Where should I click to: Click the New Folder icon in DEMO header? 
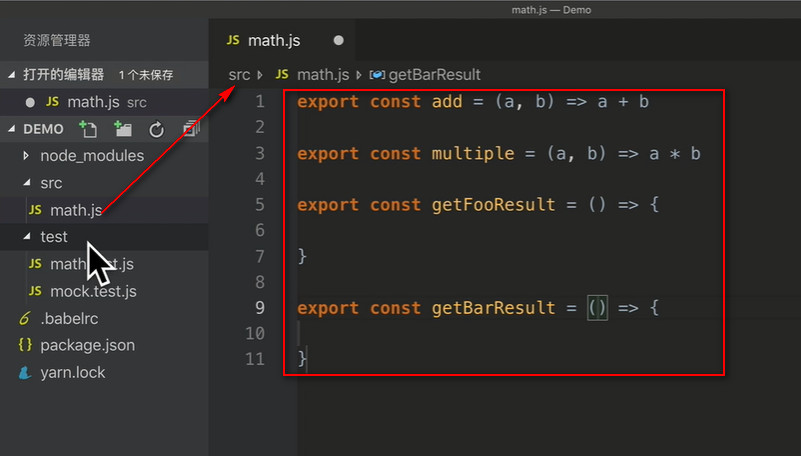[123, 129]
